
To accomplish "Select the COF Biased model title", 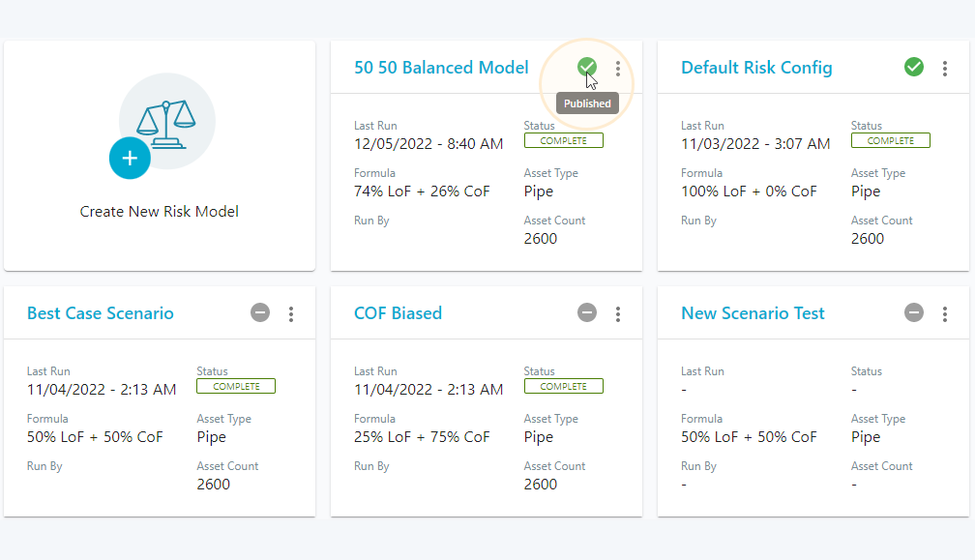I will click(x=398, y=313).
